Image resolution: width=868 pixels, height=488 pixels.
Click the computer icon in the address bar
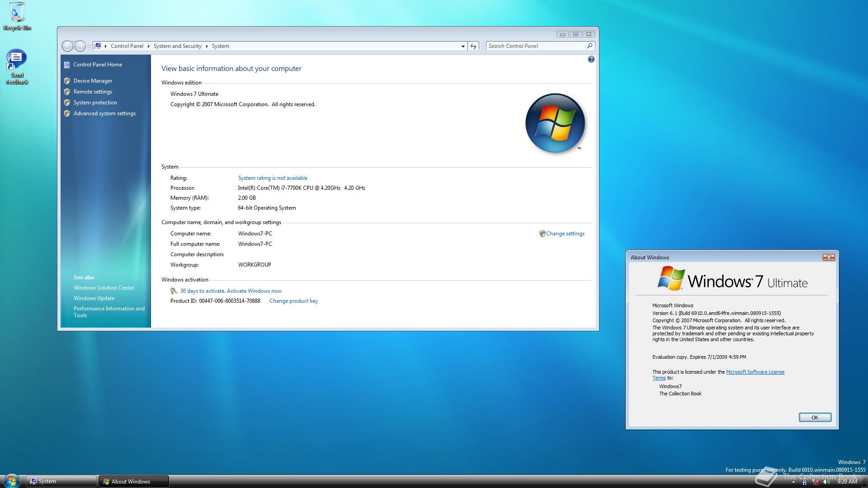[98, 46]
